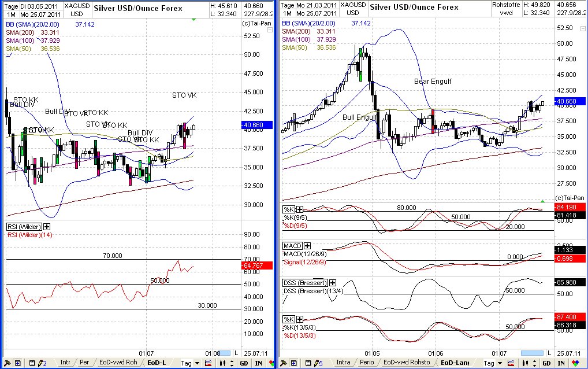Viewport: 588px width, 369px height.
Task: Switch to Intr tab in left chart
Action: (65, 362)
